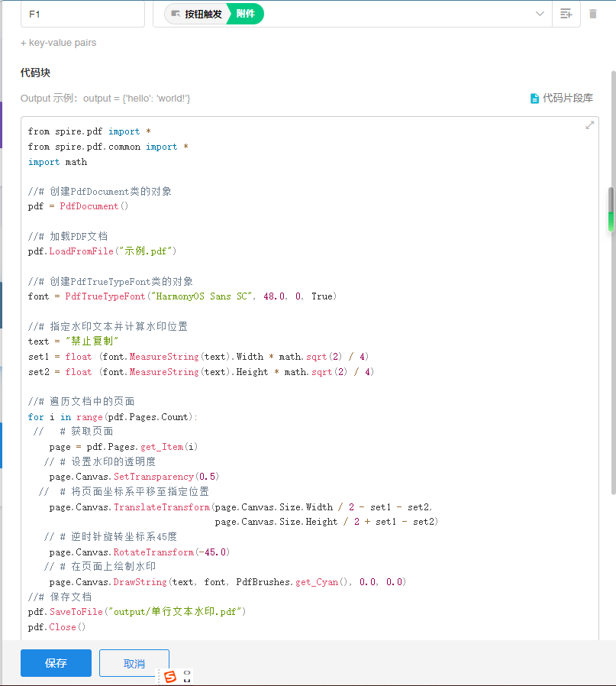Click the Sogou input method icon
The height and width of the screenshot is (686, 616).
(x=169, y=676)
